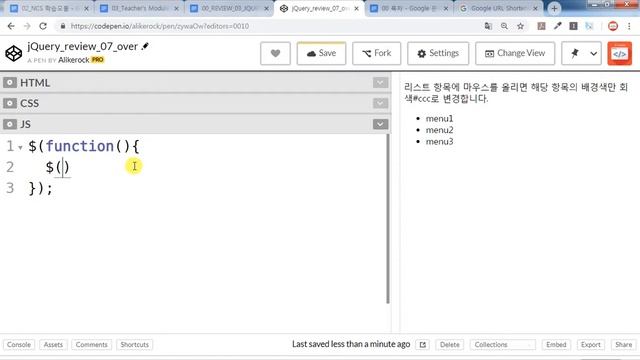Image resolution: width=640 pixels, height=360 pixels.
Task: Switch to the 03_Teacher's Module tab
Action: [139, 8]
